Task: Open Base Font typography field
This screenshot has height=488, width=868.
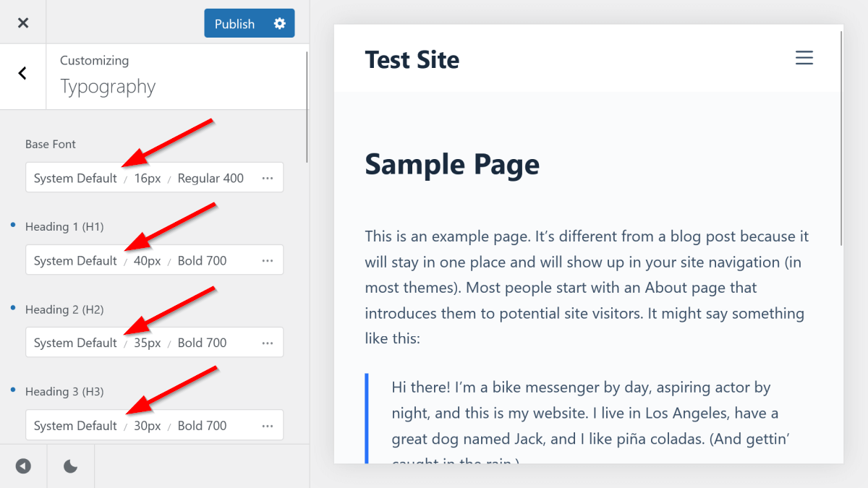Action: click(154, 178)
